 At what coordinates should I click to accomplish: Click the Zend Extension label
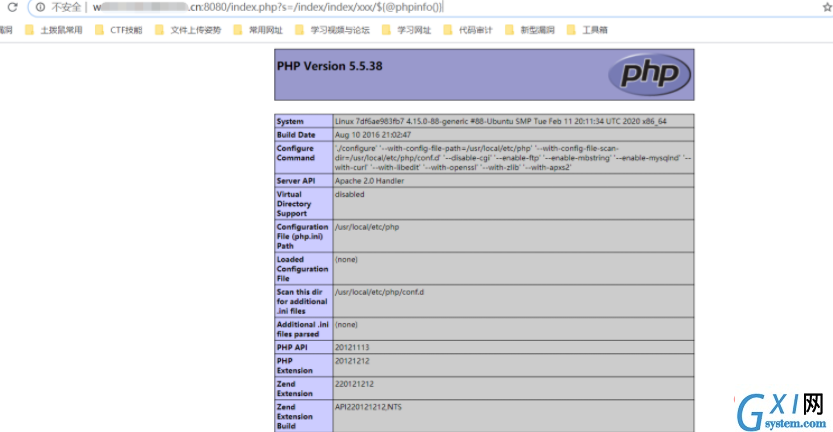click(x=294, y=389)
